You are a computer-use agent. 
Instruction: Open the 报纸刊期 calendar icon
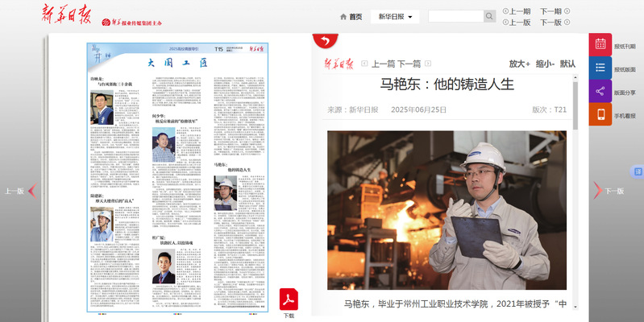[600, 45]
